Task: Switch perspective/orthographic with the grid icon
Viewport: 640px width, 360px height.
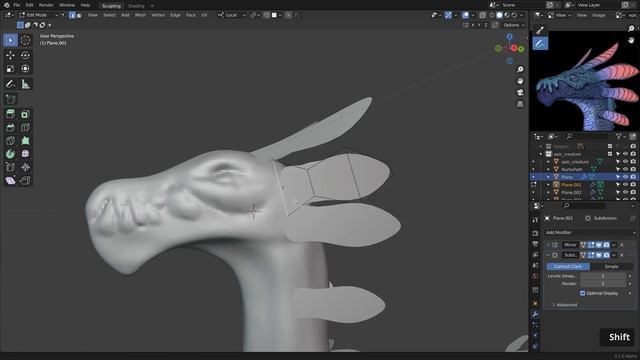Action: (x=520, y=104)
